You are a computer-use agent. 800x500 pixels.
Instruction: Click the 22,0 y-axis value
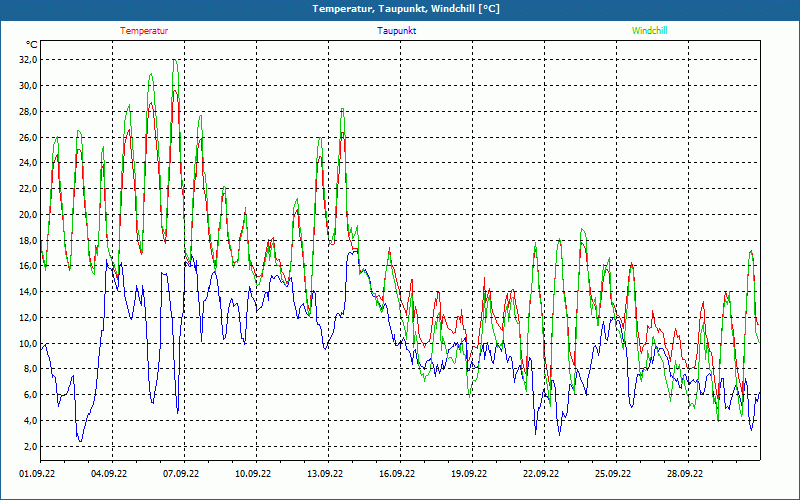point(28,189)
